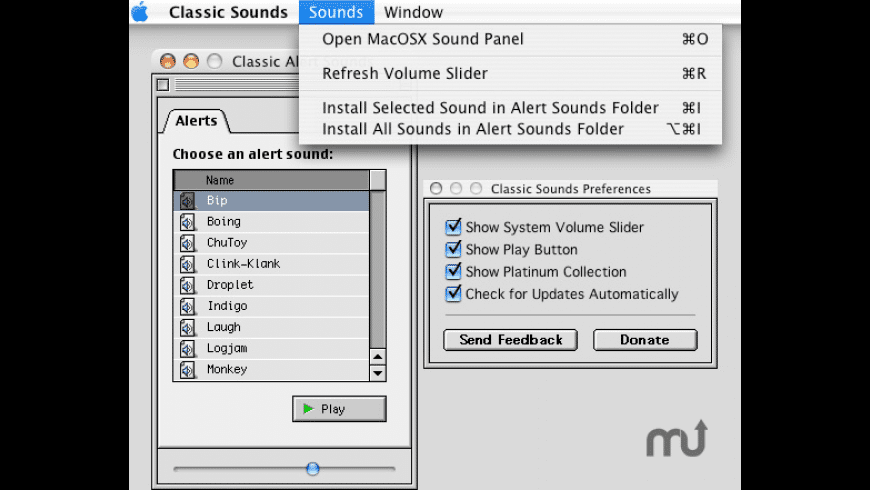870x490 pixels.
Task: Uncheck Show Play Button
Action: click(453, 249)
